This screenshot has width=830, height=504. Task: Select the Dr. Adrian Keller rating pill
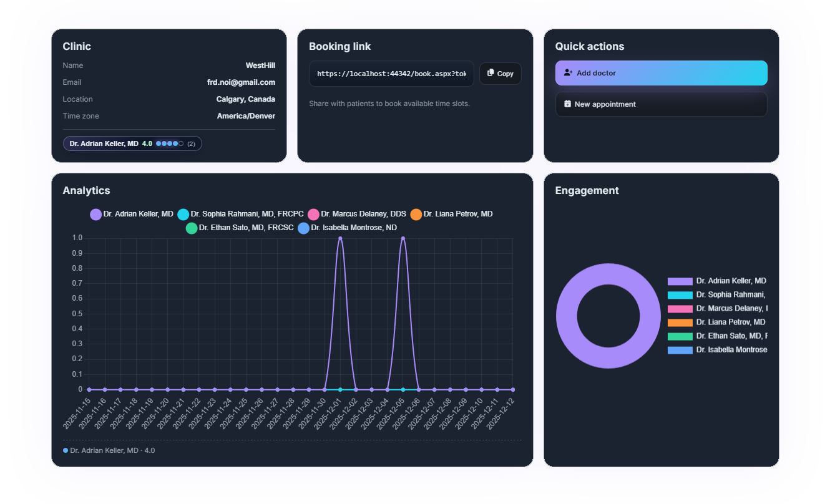click(x=132, y=143)
